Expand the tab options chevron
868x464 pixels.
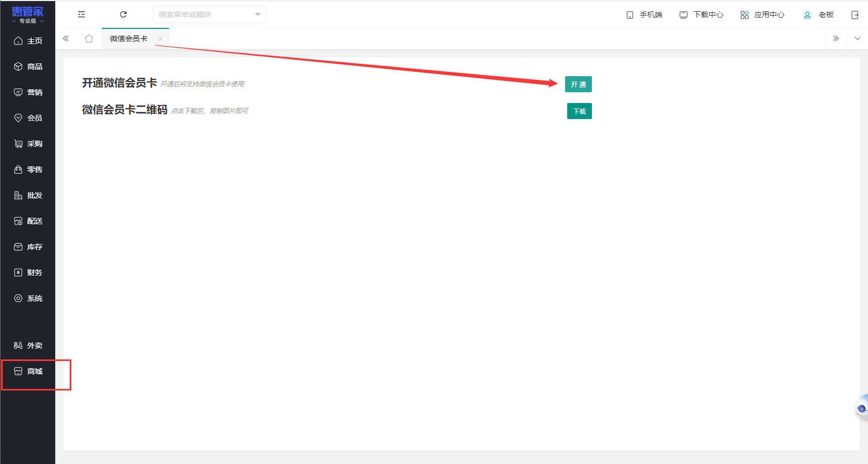(857, 39)
